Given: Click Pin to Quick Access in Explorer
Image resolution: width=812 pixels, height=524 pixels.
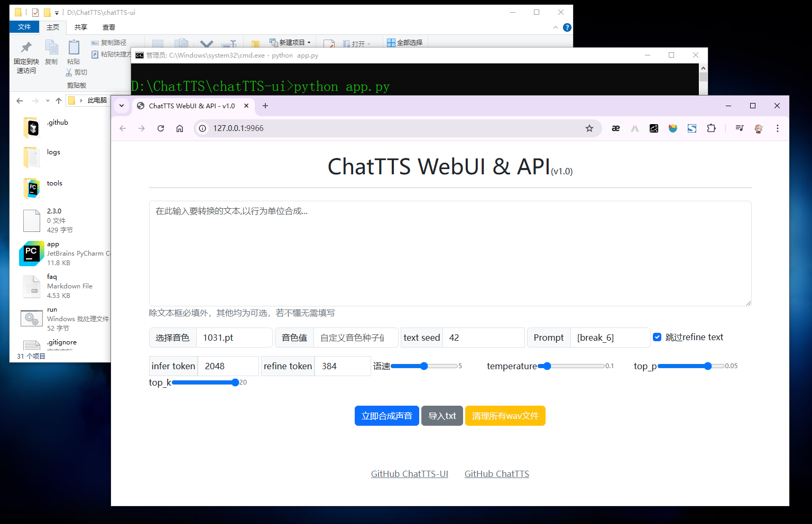Looking at the screenshot, I should (x=26, y=58).
